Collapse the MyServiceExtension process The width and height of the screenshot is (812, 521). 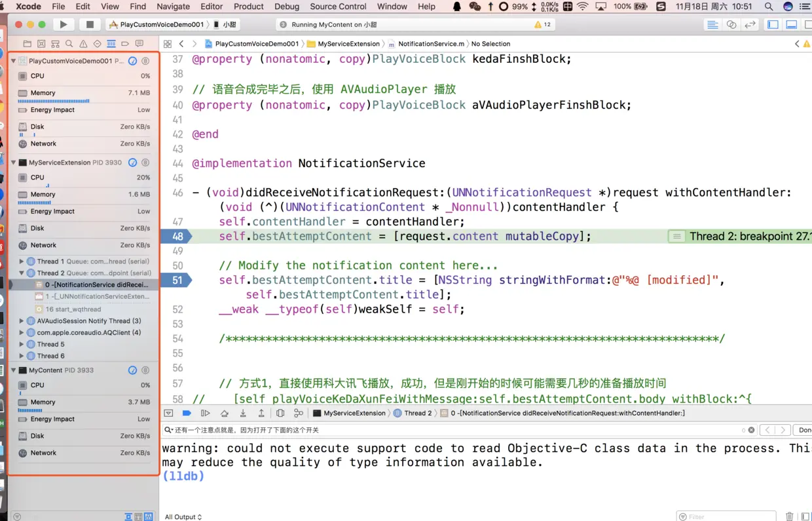click(x=13, y=163)
